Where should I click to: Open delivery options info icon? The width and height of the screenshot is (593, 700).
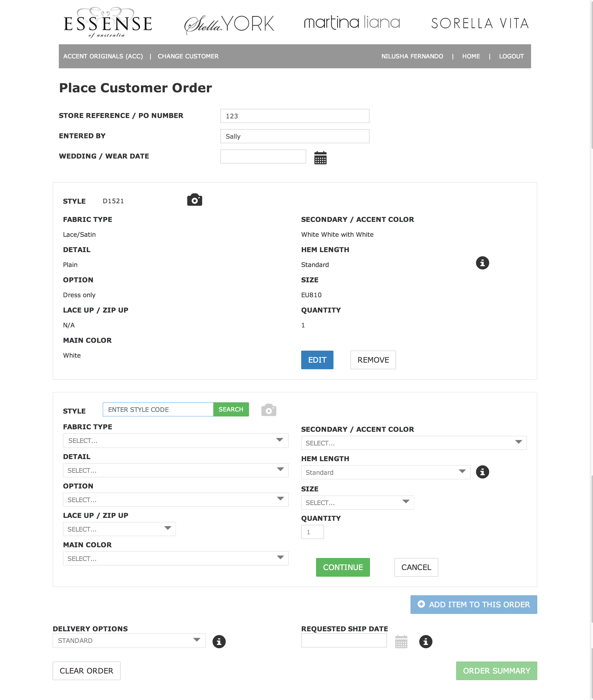point(219,642)
